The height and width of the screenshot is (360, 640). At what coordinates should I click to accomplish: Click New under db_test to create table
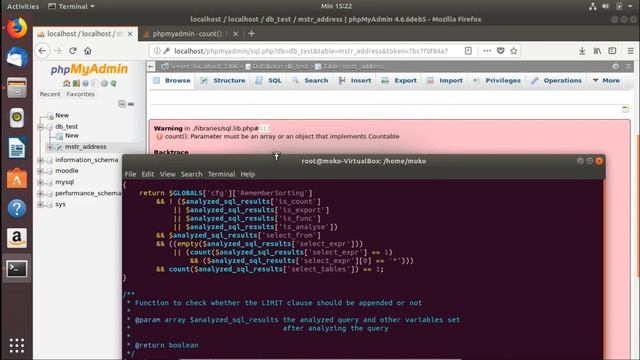click(72, 136)
